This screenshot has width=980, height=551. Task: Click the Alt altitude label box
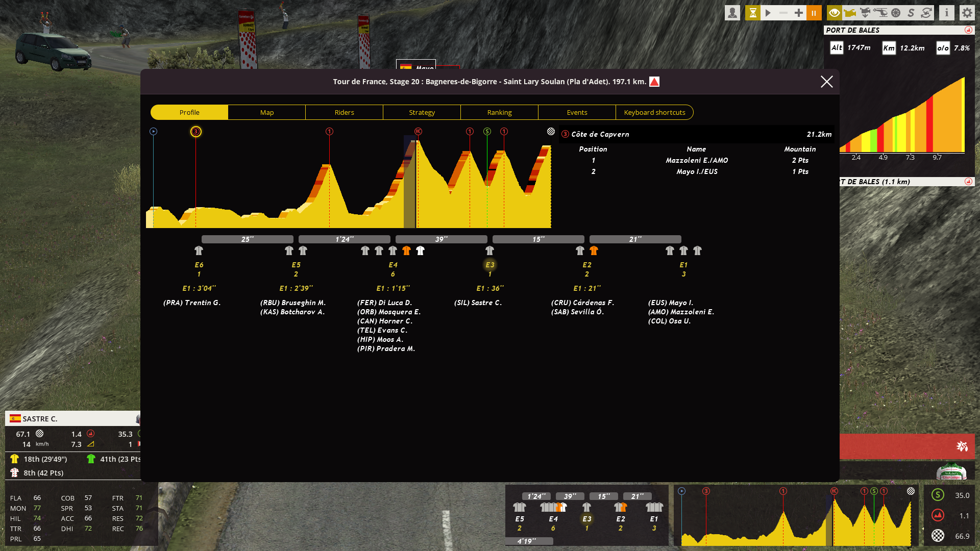(837, 48)
